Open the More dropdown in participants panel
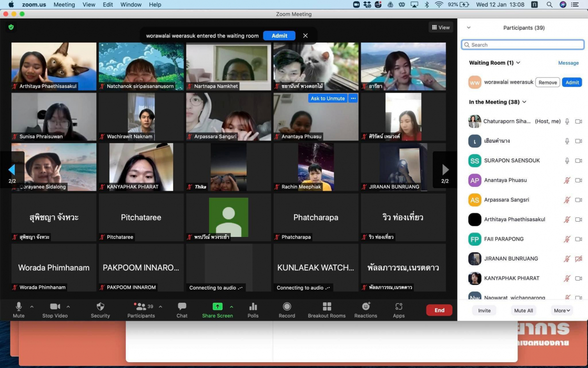588x368 pixels. click(x=562, y=311)
